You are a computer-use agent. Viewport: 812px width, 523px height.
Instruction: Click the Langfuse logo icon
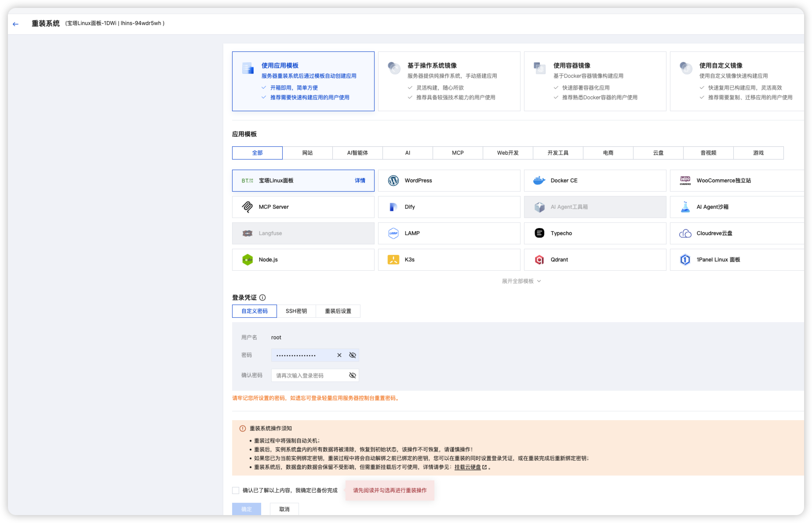[248, 233]
